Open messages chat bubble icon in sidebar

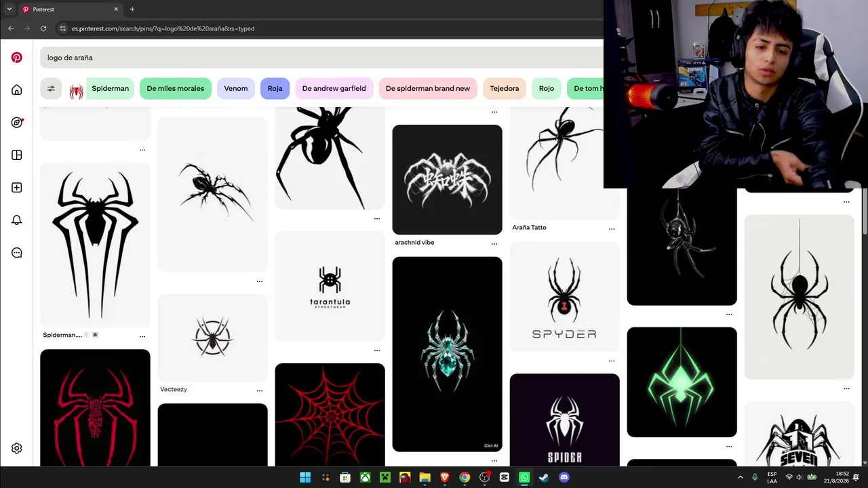tap(17, 253)
